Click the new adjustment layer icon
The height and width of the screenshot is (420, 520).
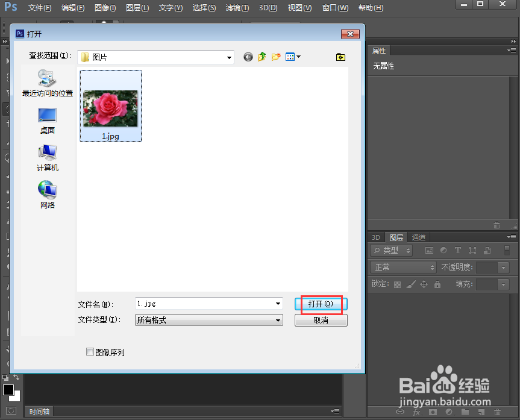[x=449, y=412]
